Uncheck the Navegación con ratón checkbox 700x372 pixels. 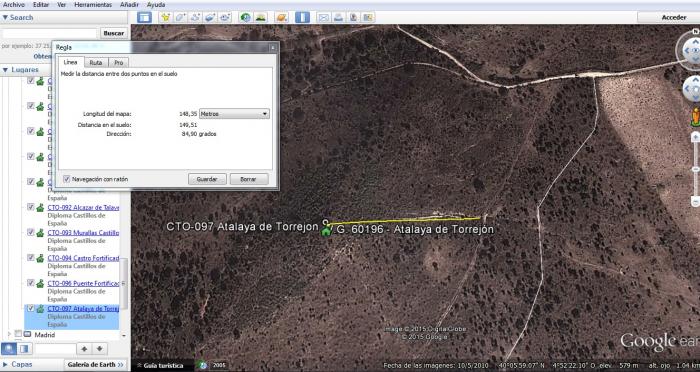pos(67,179)
